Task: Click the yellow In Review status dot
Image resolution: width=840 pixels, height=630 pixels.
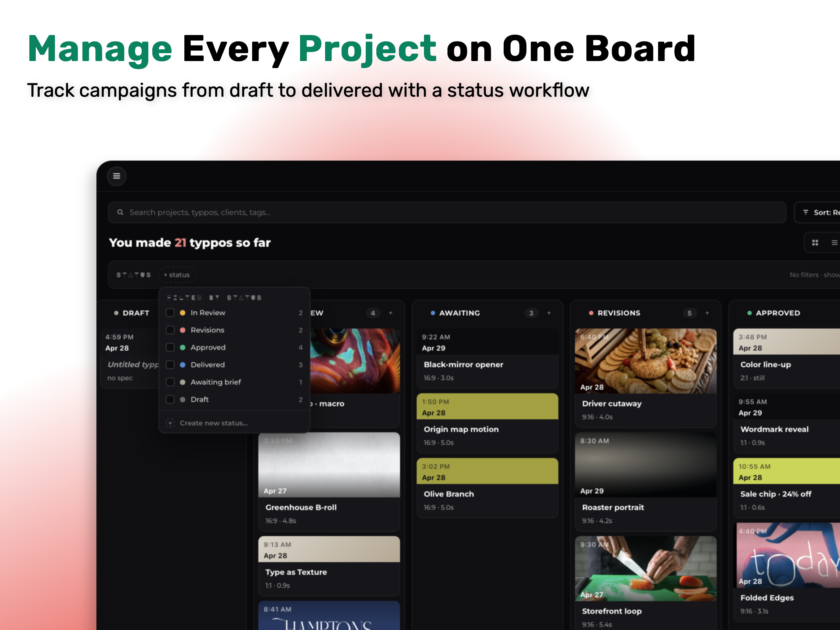Action: tap(183, 313)
